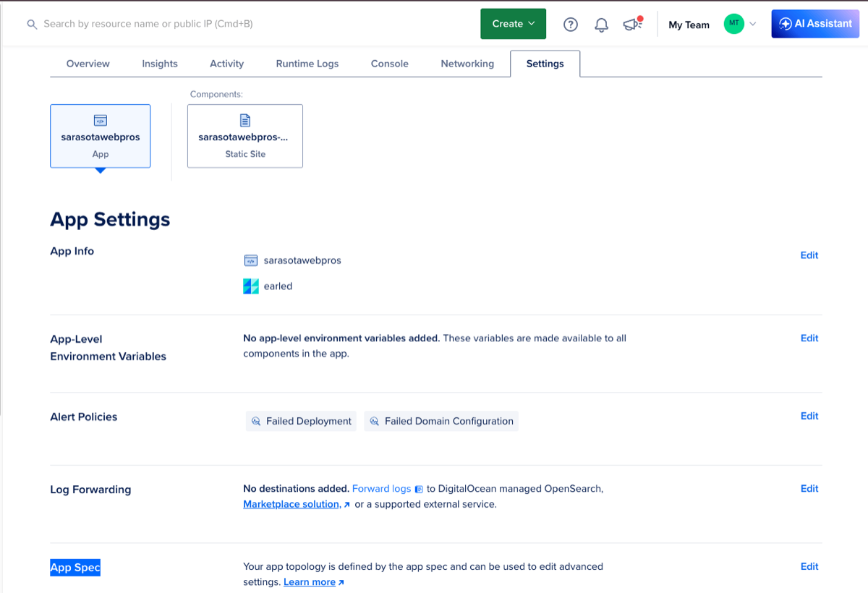Switch to the Overview tab
This screenshot has height=593, width=868.
tap(88, 64)
